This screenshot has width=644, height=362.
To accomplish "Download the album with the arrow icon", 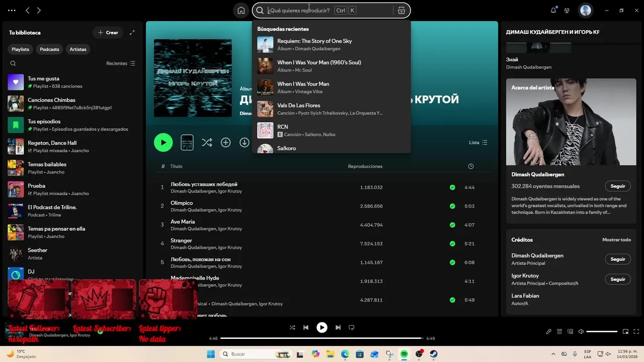I will click(x=245, y=142).
